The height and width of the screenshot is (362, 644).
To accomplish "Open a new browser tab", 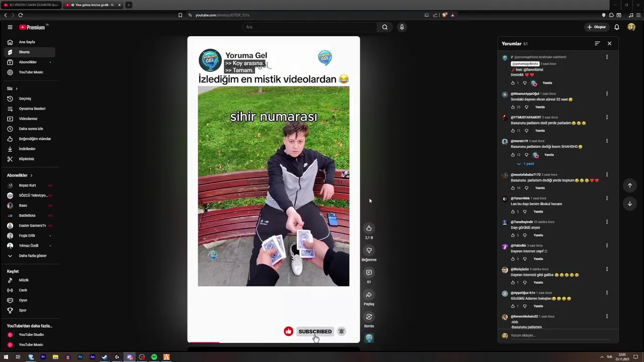I will tap(129, 5).
